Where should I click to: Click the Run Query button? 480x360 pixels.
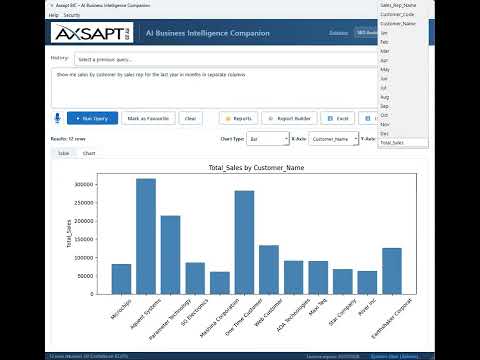point(92,118)
